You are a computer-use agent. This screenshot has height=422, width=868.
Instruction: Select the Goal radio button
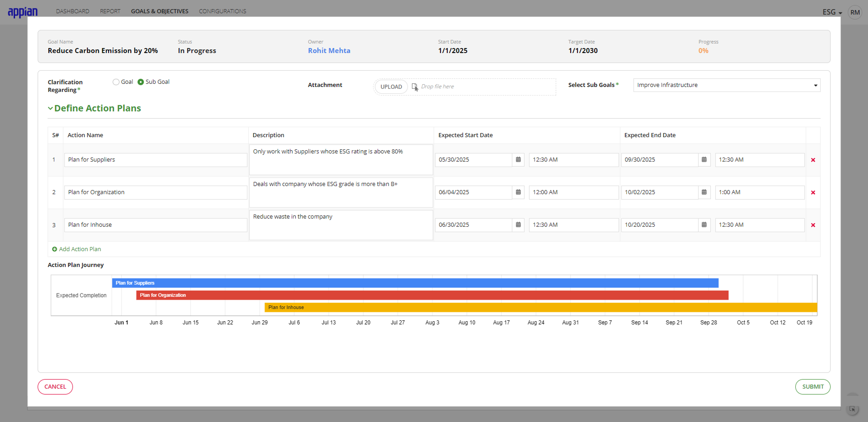116,82
